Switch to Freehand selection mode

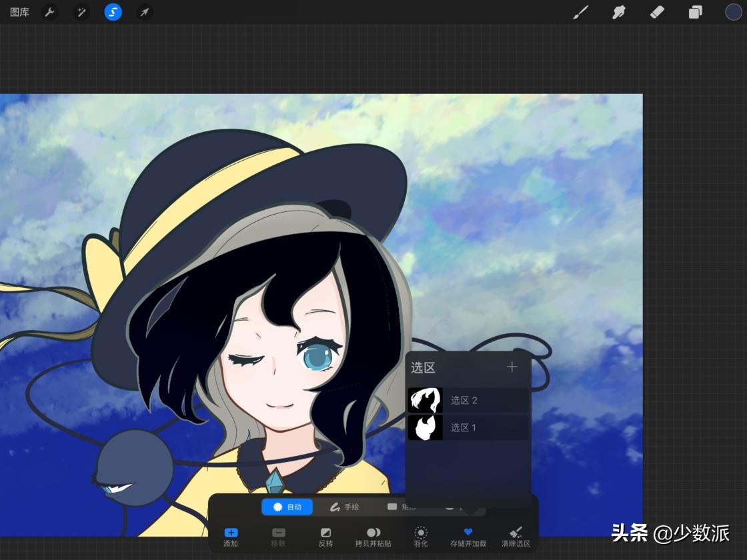point(343,507)
